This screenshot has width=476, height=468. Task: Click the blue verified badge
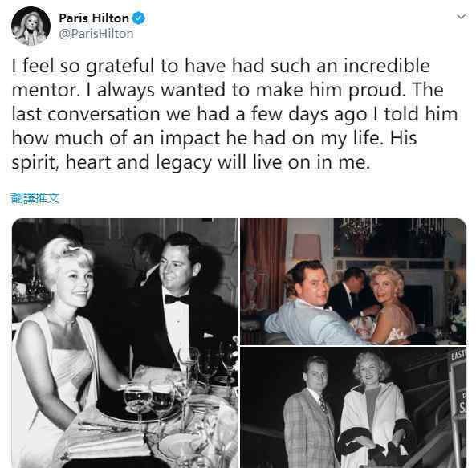click(139, 18)
